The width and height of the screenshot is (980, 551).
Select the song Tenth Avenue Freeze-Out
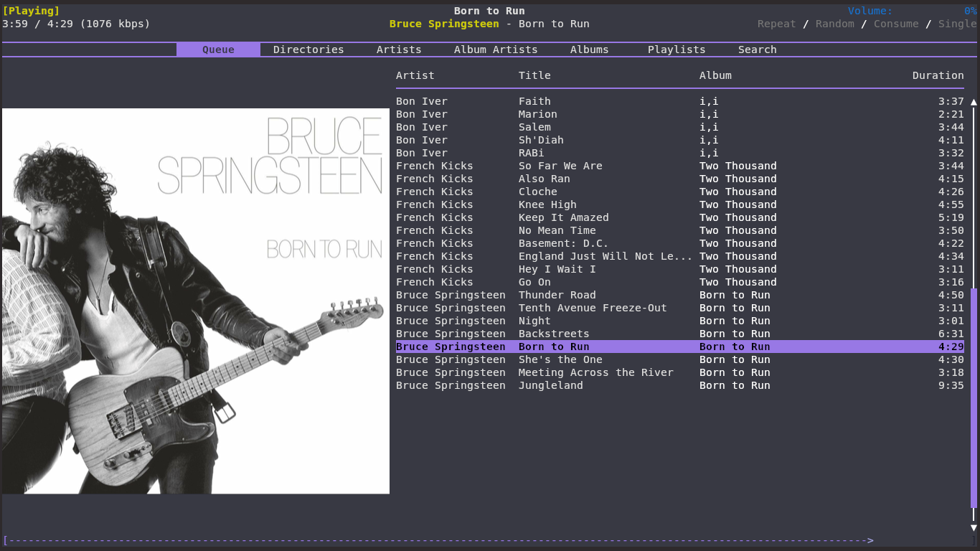click(680, 308)
